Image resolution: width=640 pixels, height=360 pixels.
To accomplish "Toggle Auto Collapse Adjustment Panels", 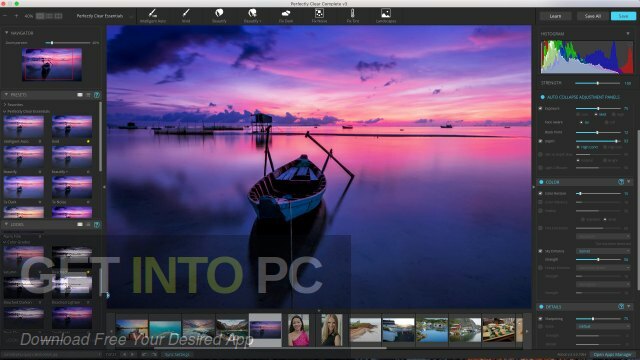I will pos(542,97).
